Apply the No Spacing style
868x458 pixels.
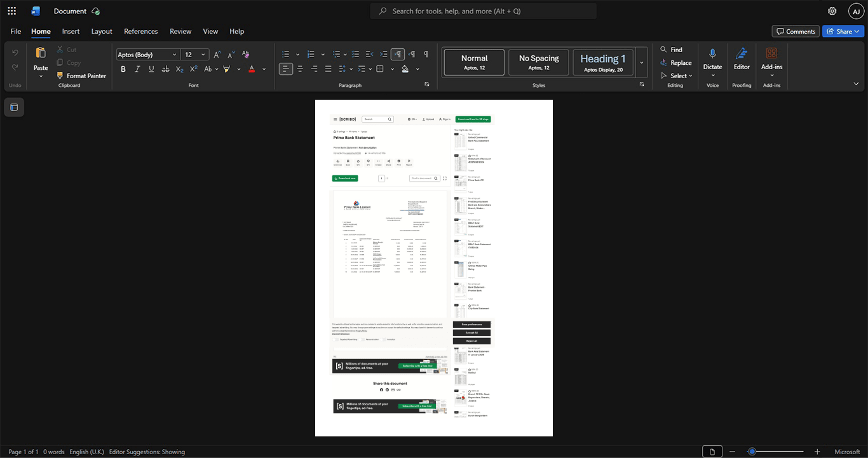(x=539, y=62)
